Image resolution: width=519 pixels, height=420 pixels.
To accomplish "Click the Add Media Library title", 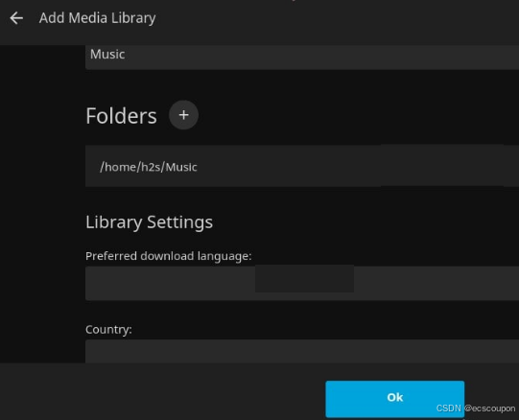I will [97, 18].
